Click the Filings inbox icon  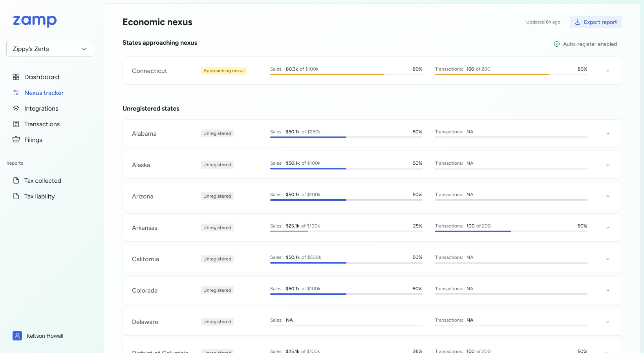point(16,140)
